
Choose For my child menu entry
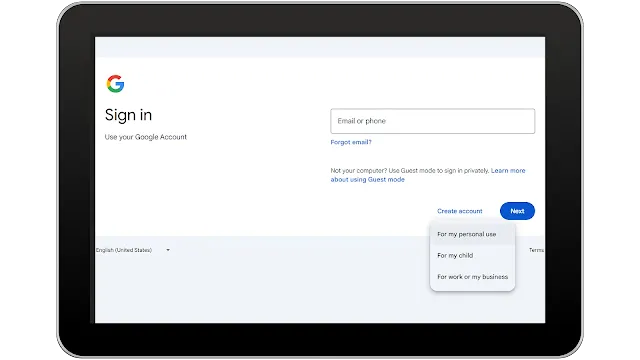(472, 256)
